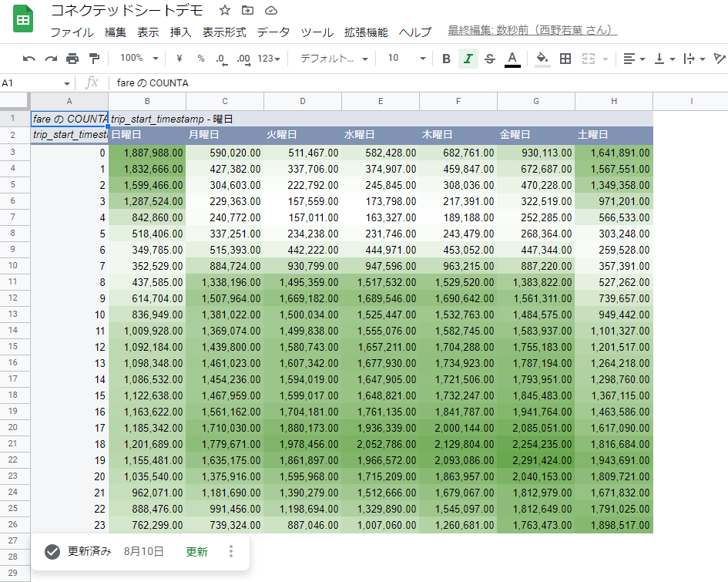
Task: Select column header D
Action: pyautogui.click(x=303, y=101)
